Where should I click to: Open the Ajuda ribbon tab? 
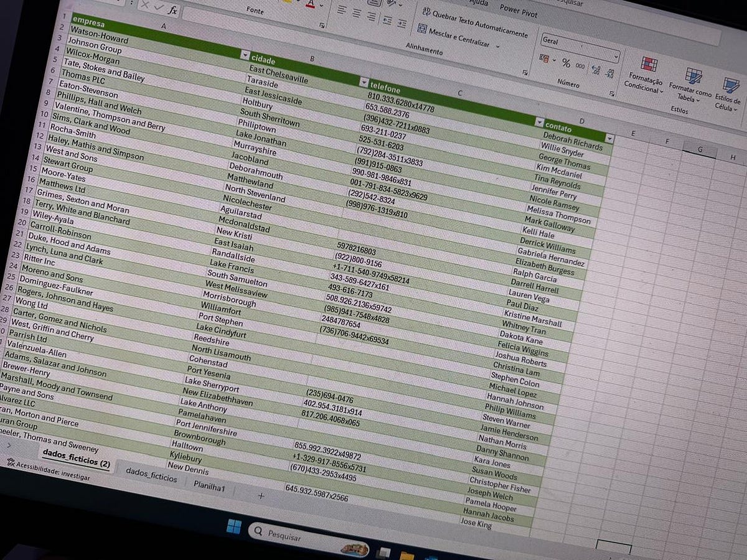tap(479, 4)
